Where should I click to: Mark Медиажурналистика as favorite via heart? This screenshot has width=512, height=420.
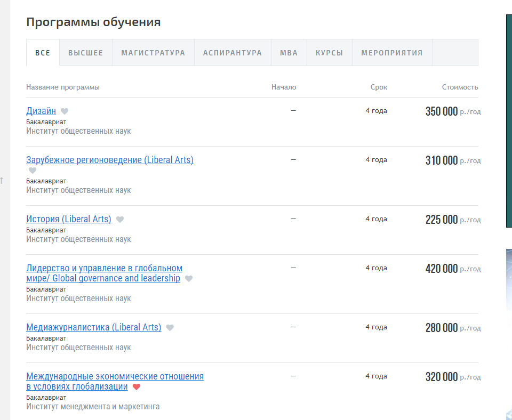170,327
